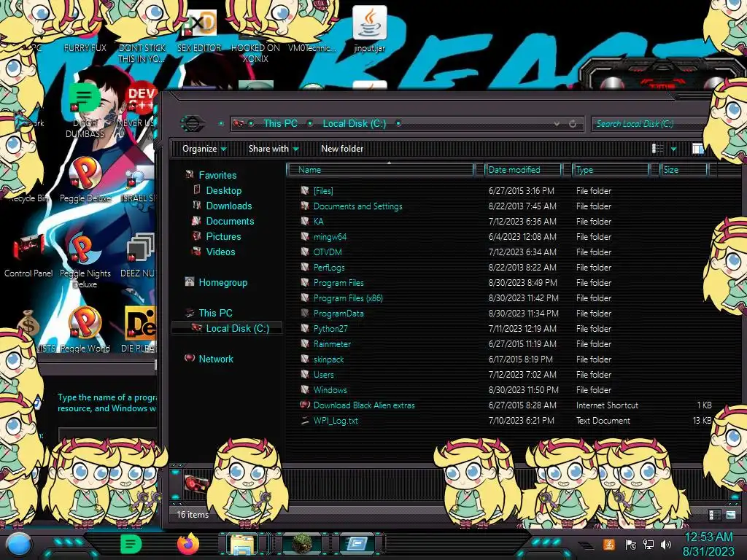The height and width of the screenshot is (560, 747).
Task: Click the back/forward navigation button
Action: coord(193,123)
